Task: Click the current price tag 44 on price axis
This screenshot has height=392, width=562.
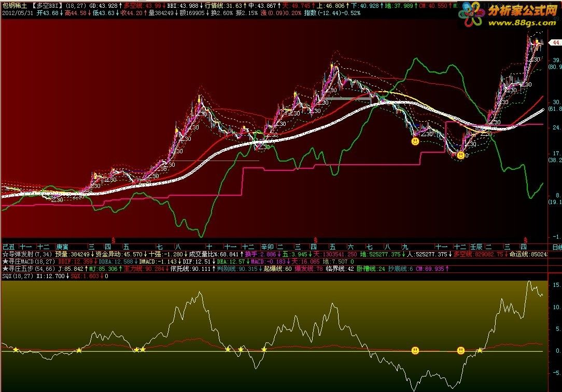Action: pos(556,42)
